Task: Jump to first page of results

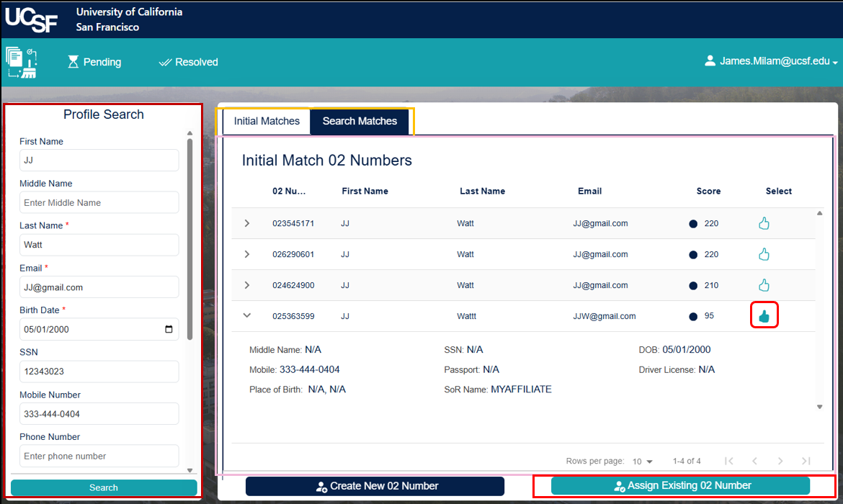Action: [x=729, y=461]
